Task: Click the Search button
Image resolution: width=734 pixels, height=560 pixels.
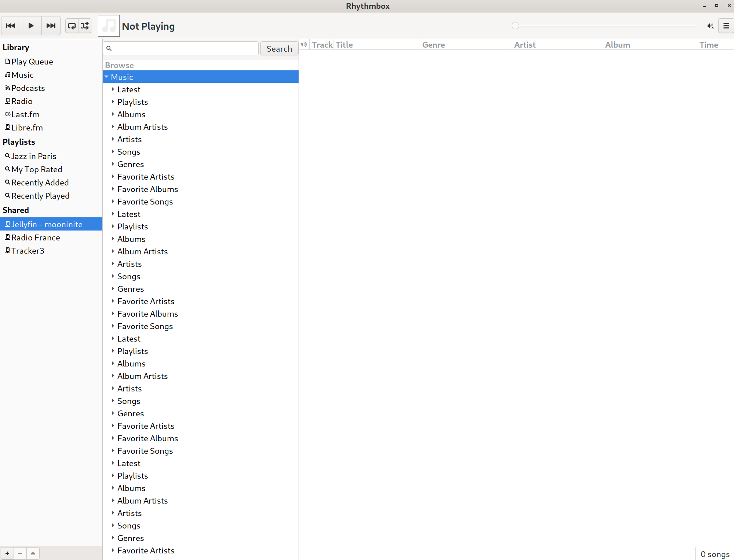Action: (279, 49)
